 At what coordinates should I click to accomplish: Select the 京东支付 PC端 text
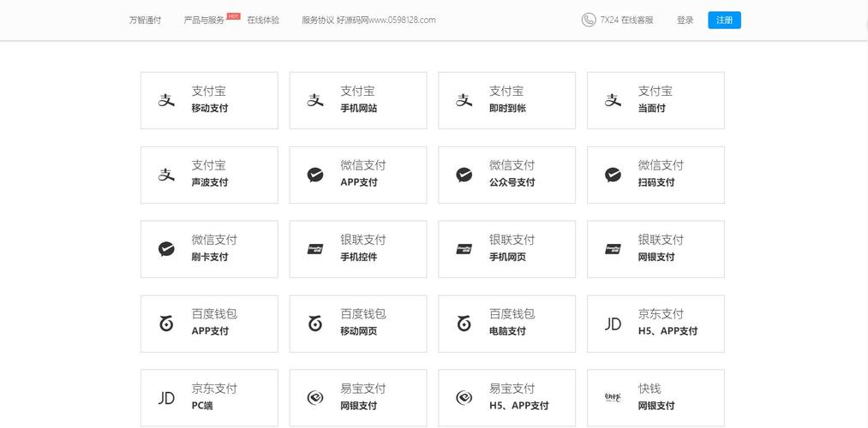coord(214,397)
